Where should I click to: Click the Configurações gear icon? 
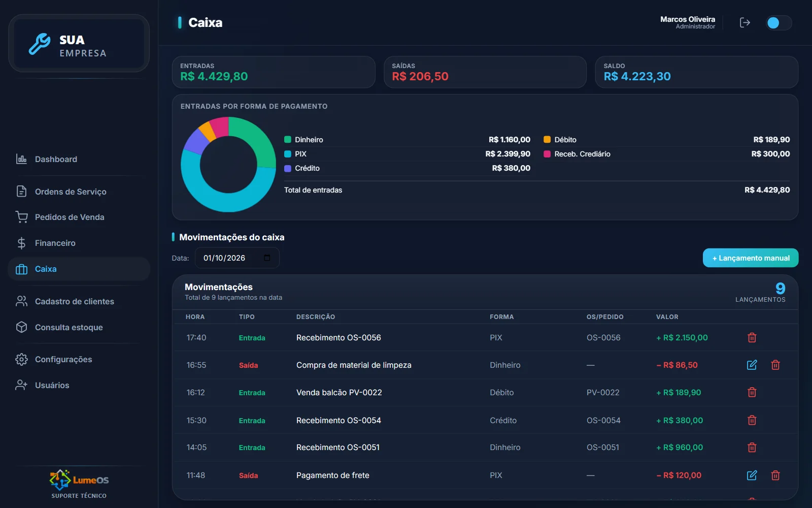click(x=21, y=359)
